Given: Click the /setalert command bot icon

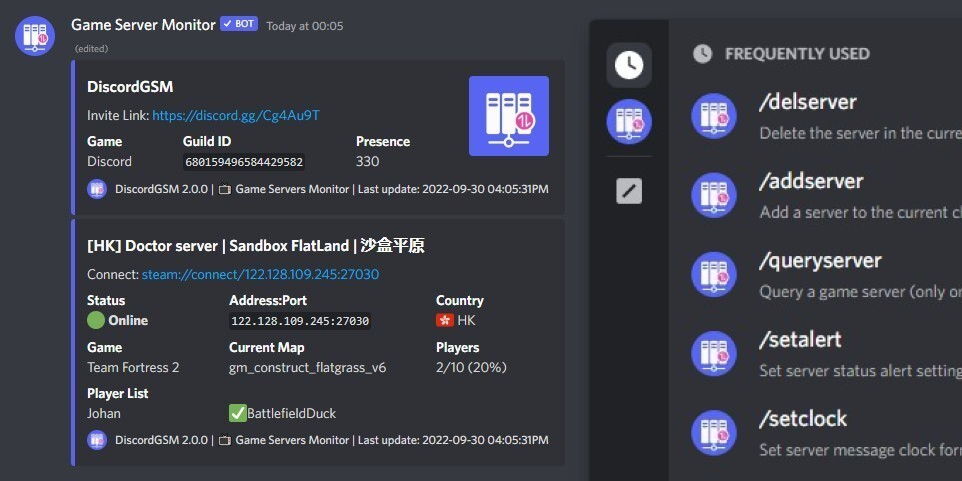Looking at the screenshot, I should coord(714,353).
